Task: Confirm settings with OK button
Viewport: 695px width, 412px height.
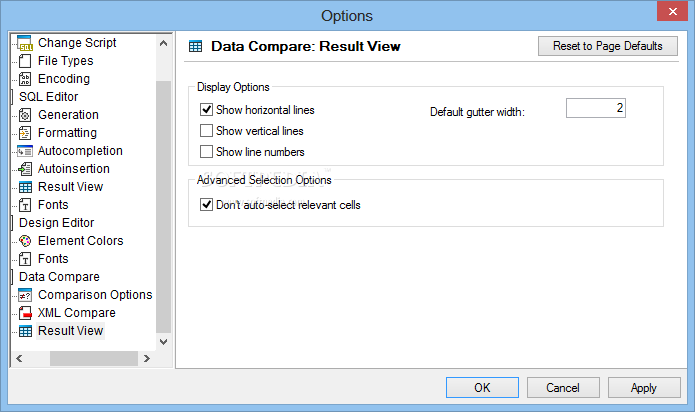Action: (x=482, y=388)
